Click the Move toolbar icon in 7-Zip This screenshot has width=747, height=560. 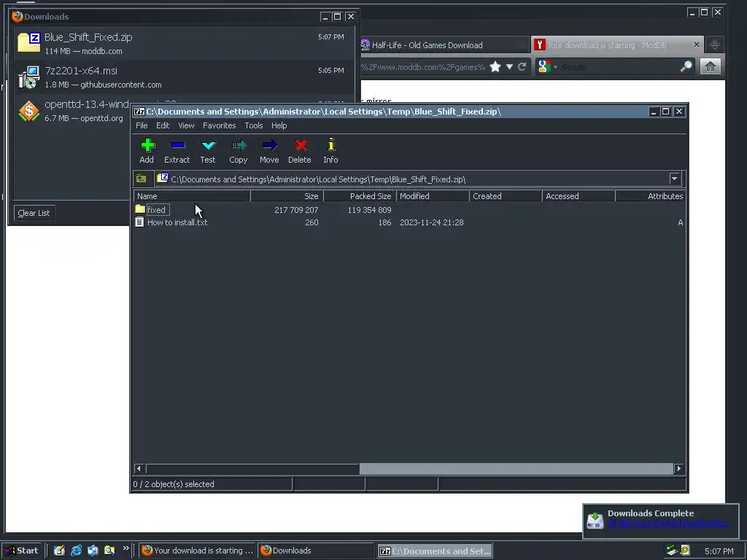click(x=270, y=145)
